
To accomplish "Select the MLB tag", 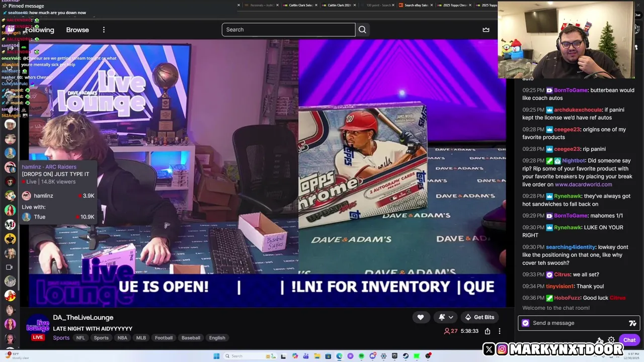I will (141, 338).
